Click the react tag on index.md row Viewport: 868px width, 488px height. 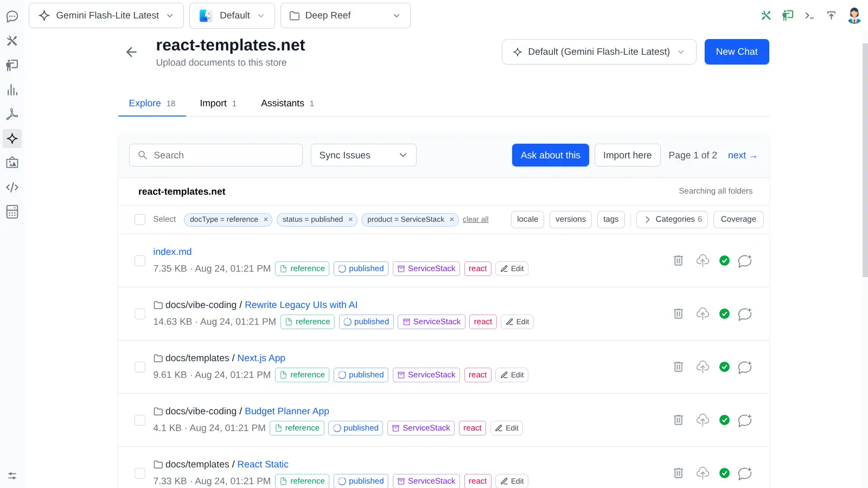click(478, 268)
